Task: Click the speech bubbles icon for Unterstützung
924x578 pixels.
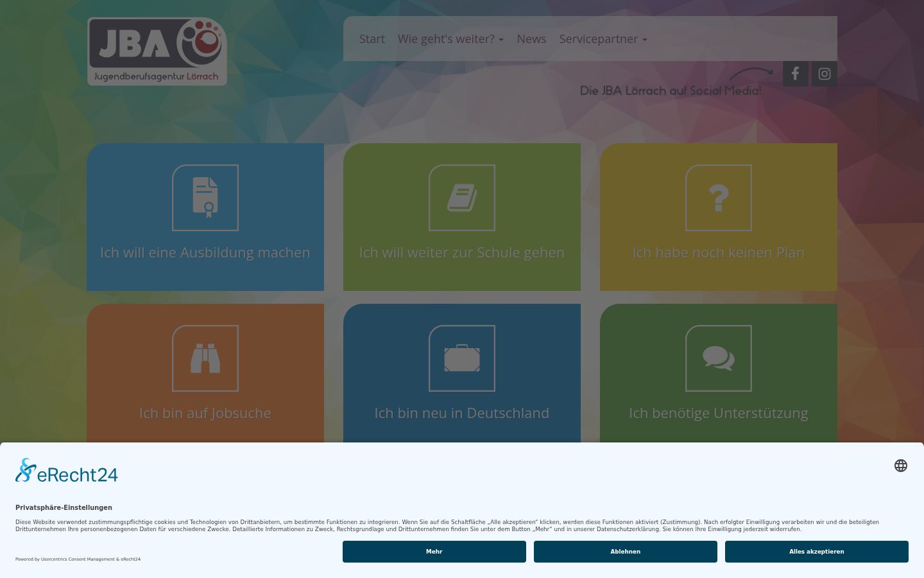Action: (719, 358)
